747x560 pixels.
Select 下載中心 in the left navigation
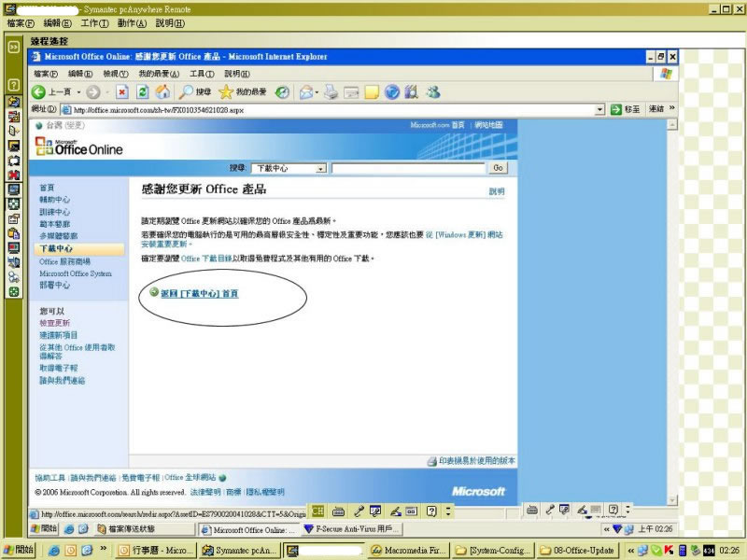(79, 248)
